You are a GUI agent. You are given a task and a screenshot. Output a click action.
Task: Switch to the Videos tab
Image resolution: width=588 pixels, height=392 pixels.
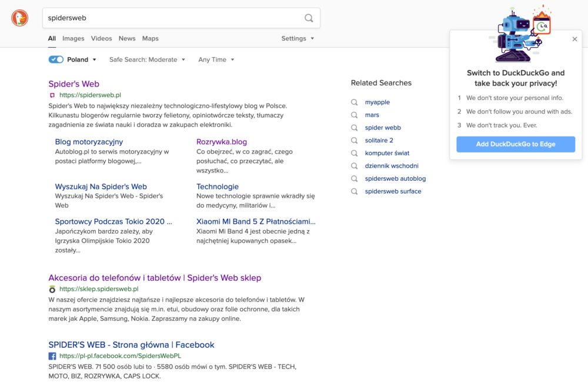[x=101, y=38]
